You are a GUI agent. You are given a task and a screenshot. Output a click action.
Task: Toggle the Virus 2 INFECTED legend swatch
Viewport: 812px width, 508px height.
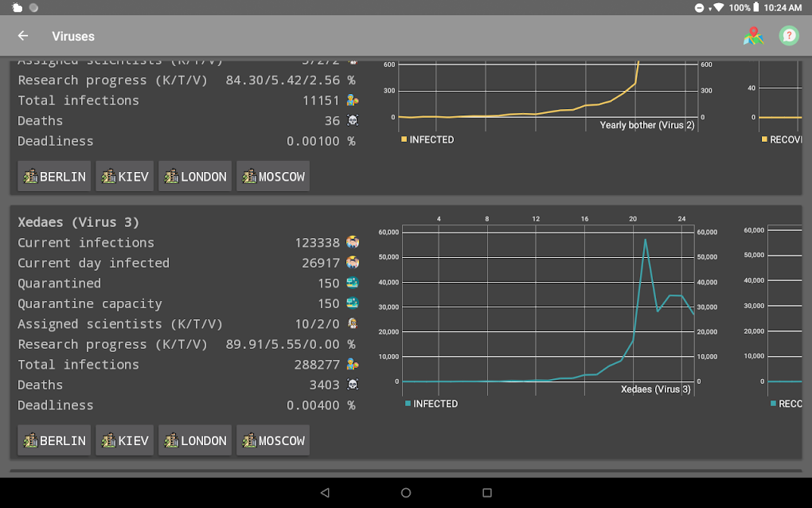[x=404, y=139]
